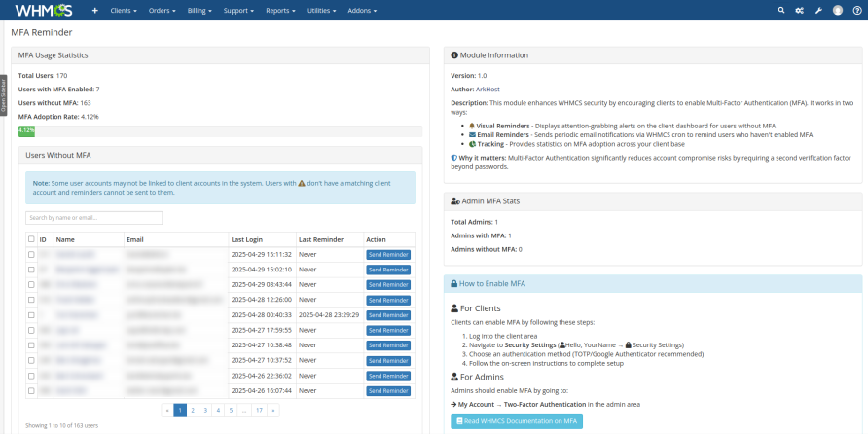
Task: Send Reminder for 2025-04-27 10:37:52 row
Action: pos(388,360)
